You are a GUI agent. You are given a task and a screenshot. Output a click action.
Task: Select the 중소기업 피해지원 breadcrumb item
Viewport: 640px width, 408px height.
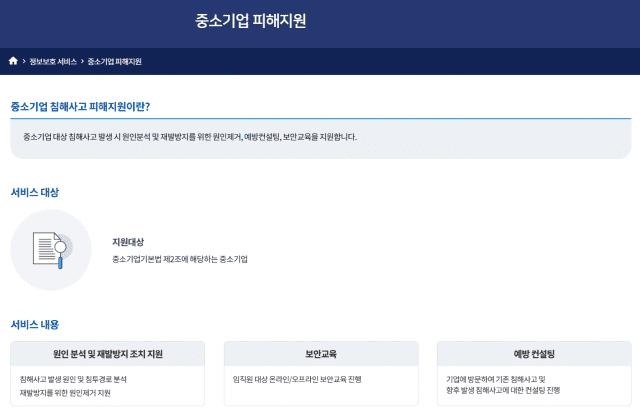[x=114, y=61]
